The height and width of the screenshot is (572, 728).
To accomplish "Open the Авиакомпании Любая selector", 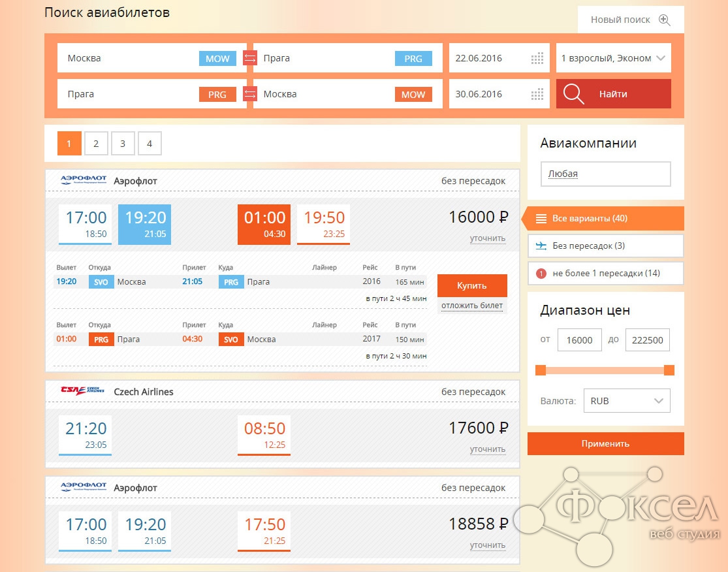I will (605, 174).
